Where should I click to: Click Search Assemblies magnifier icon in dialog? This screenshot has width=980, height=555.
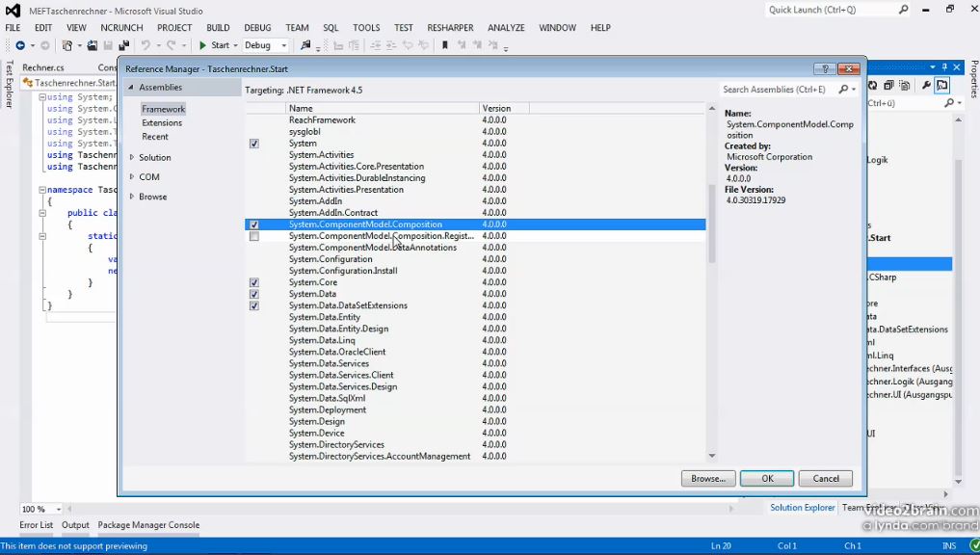click(844, 90)
